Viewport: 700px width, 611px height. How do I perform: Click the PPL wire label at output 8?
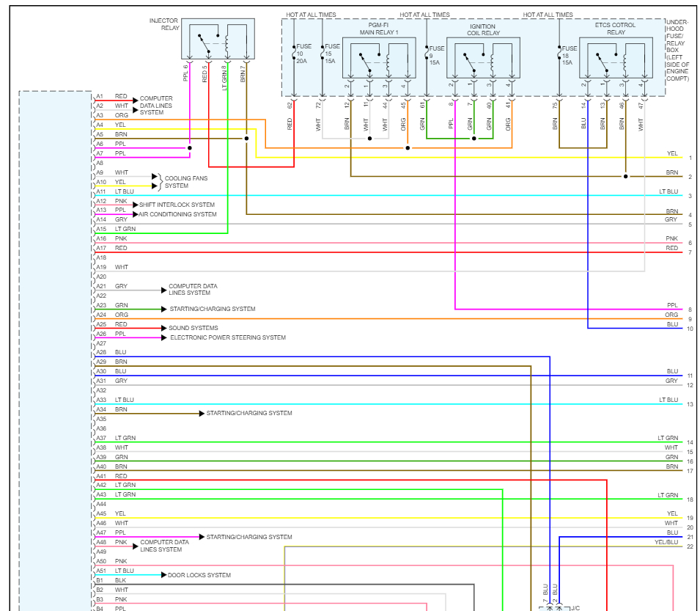click(672, 305)
